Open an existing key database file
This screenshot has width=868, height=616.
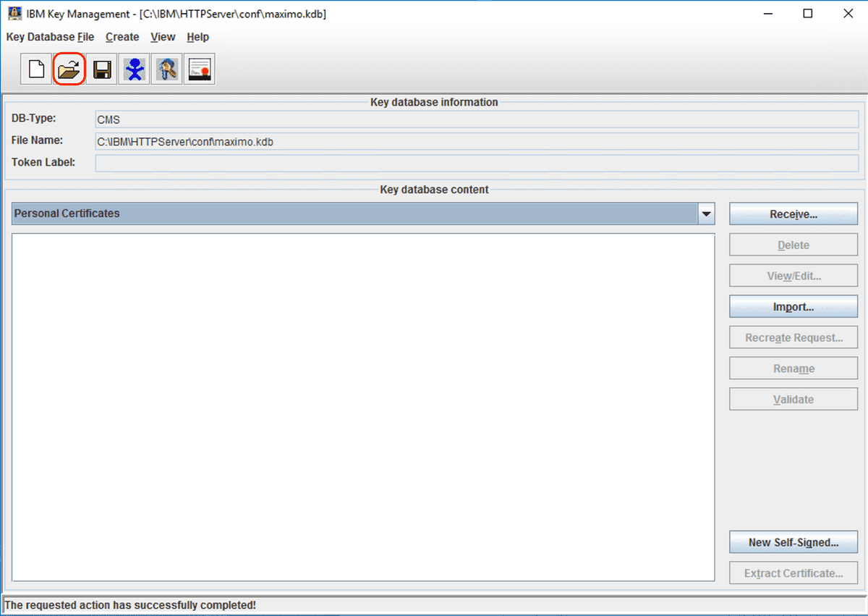(x=68, y=68)
